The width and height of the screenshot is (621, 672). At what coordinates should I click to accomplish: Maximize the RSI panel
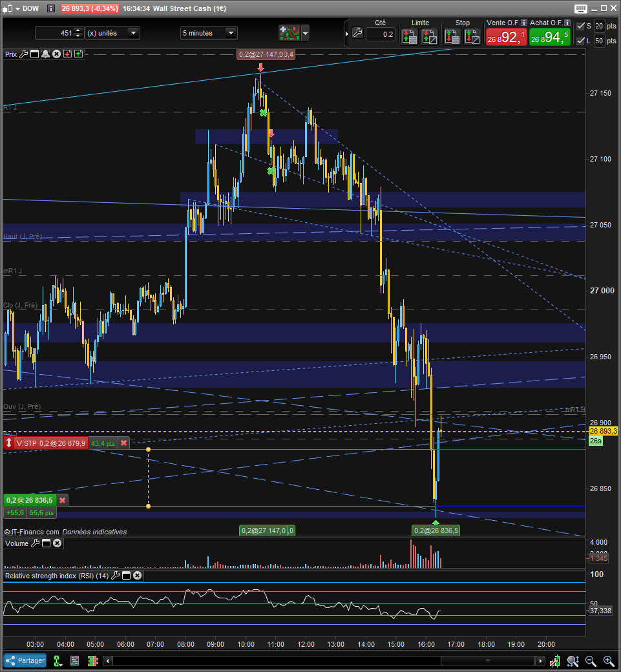pos(127,576)
